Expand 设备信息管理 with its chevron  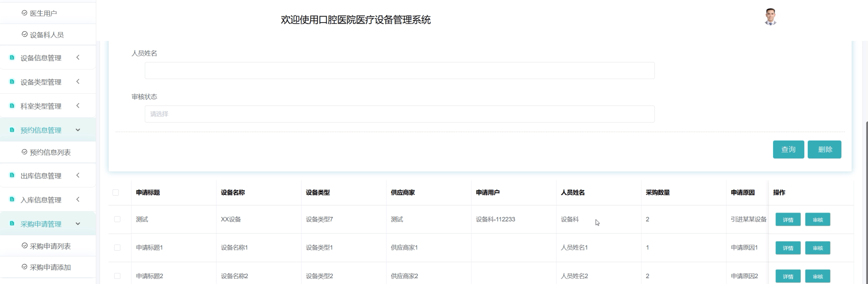[78, 57]
